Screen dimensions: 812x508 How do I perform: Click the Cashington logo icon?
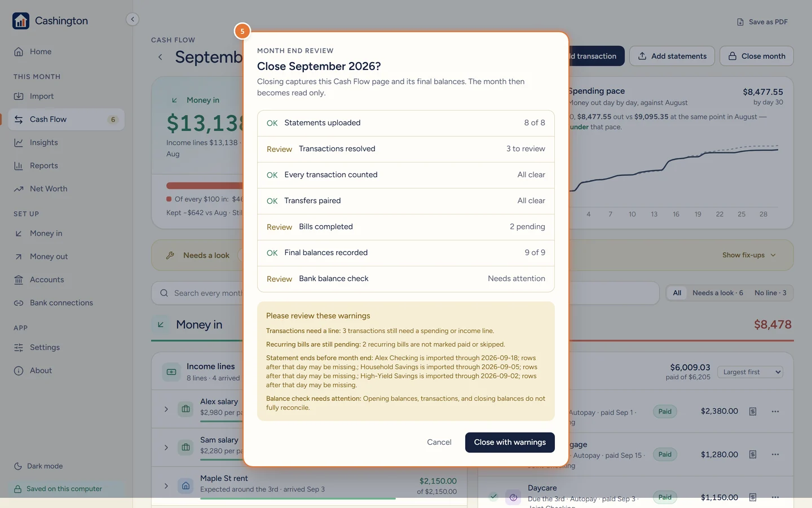click(x=21, y=21)
